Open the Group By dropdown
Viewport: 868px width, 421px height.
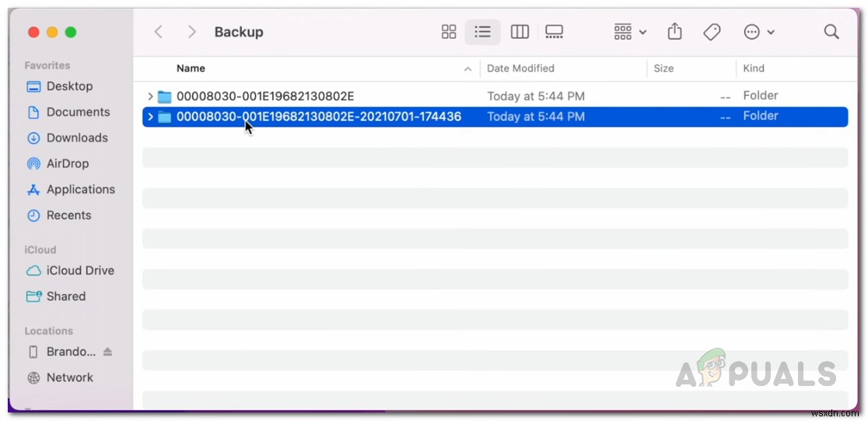point(630,32)
